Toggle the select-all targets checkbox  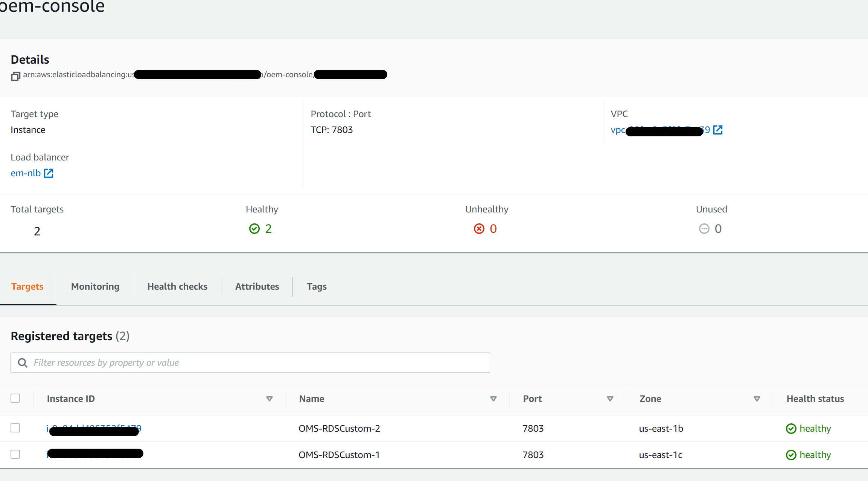click(x=15, y=398)
